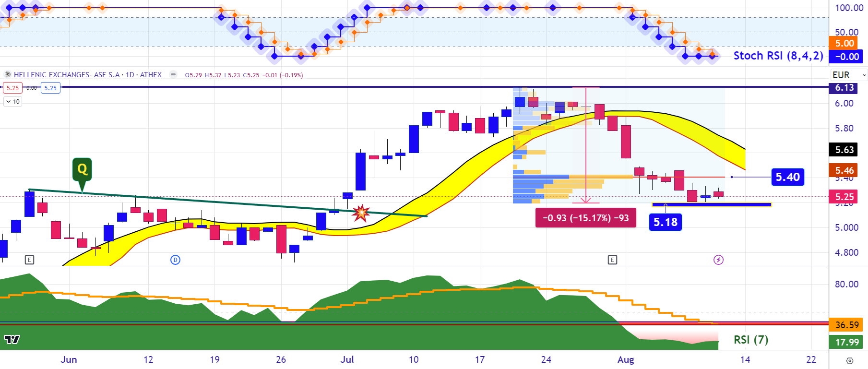
Task: Open the dividend D marker on the timeline
Action: pyautogui.click(x=176, y=260)
